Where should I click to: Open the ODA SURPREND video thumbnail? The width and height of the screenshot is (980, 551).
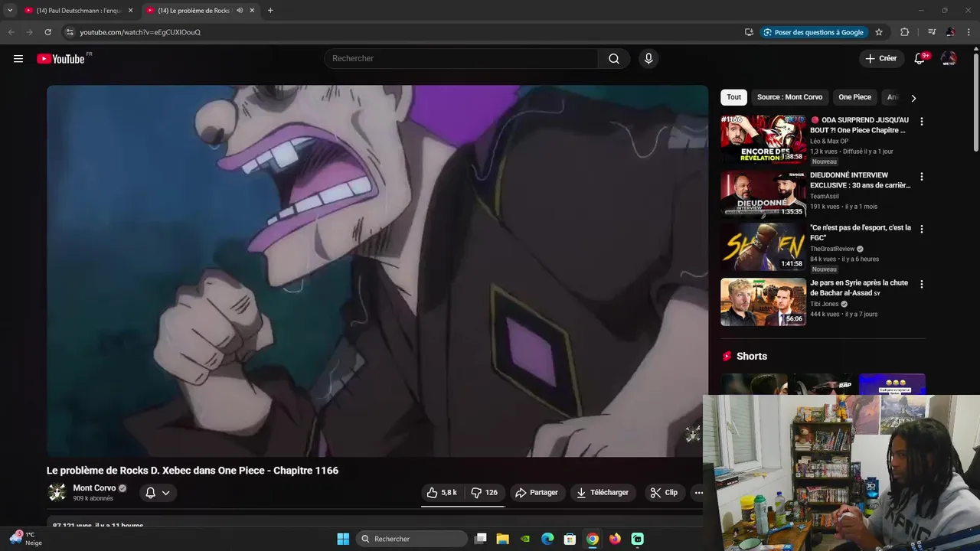(x=763, y=139)
